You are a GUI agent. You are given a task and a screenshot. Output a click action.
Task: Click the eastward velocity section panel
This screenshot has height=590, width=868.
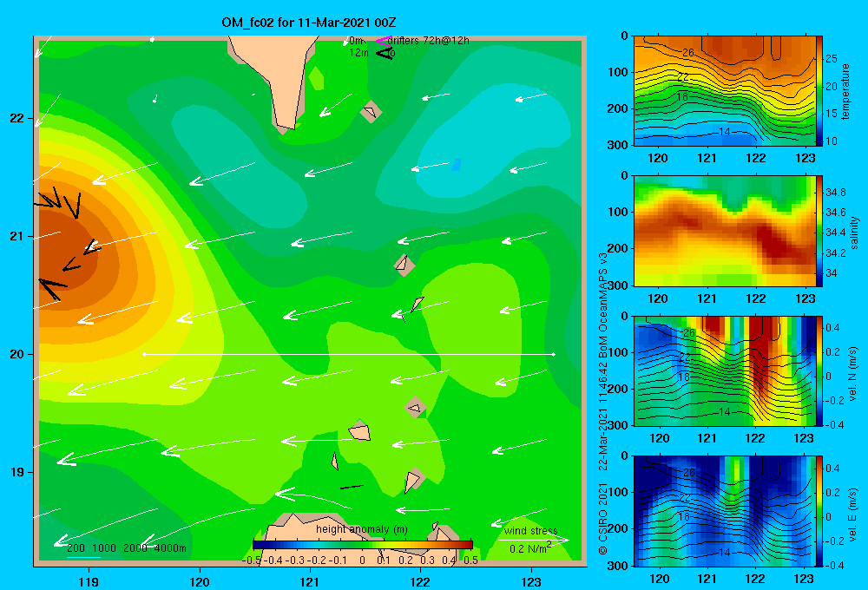pos(724,511)
